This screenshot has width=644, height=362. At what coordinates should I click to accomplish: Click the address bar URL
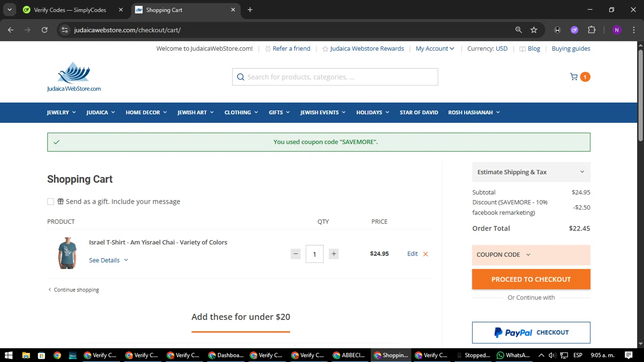click(127, 30)
